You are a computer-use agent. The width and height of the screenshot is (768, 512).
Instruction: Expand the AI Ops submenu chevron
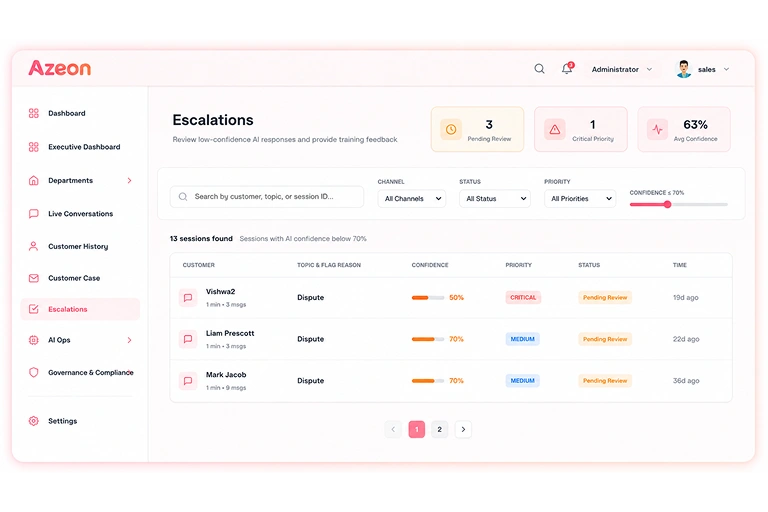(x=129, y=340)
